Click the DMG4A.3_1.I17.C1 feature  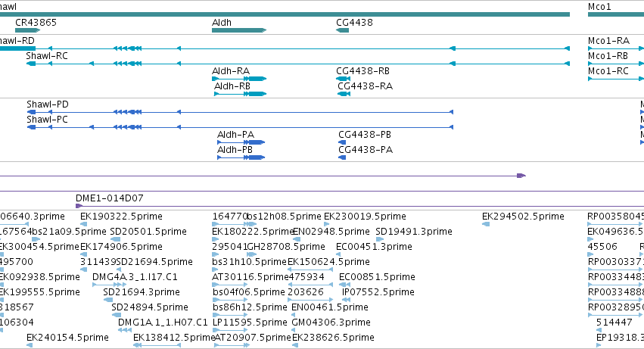pyautogui.click(x=135, y=277)
